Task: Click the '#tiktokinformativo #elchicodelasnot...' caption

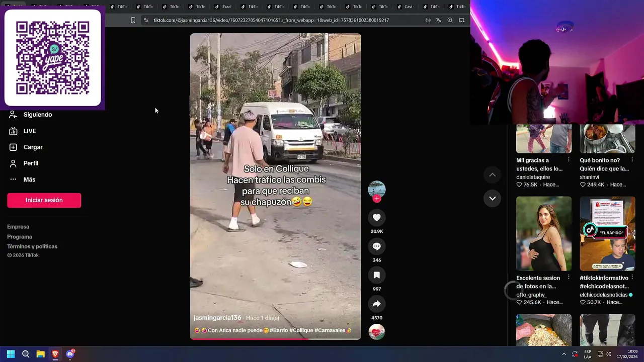Action: [604, 282]
